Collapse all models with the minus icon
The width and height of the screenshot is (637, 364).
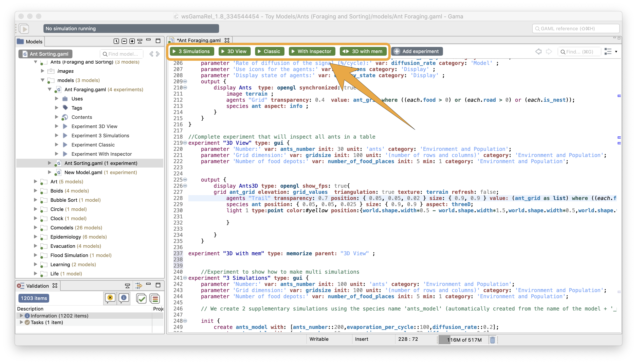click(x=124, y=41)
